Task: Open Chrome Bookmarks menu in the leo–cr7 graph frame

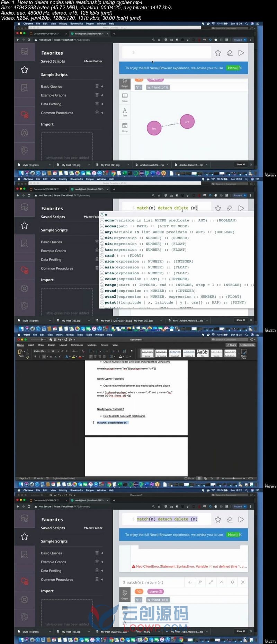Action: point(77,24)
